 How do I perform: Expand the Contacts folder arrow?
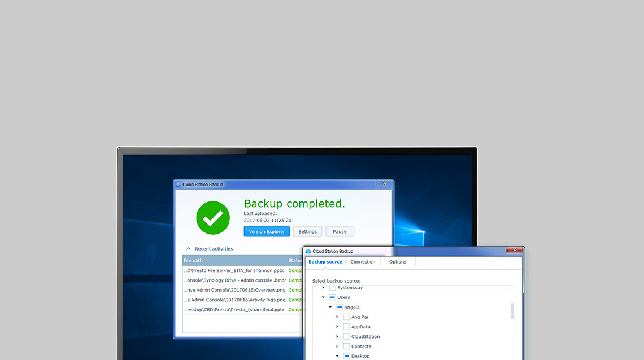click(x=337, y=346)
